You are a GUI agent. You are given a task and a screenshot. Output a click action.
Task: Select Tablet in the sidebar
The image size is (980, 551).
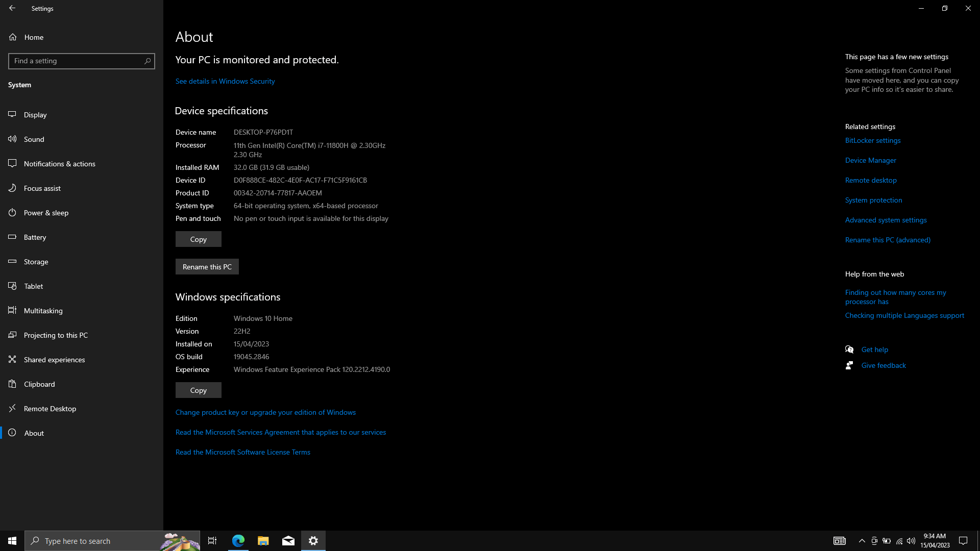(82, 286)
